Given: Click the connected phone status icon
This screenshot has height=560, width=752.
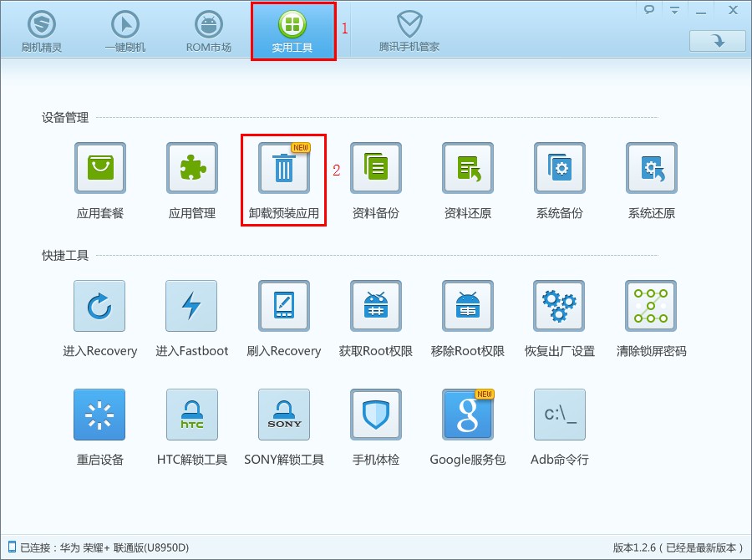Looking at the screenshot, I should [x=12, y=547].
